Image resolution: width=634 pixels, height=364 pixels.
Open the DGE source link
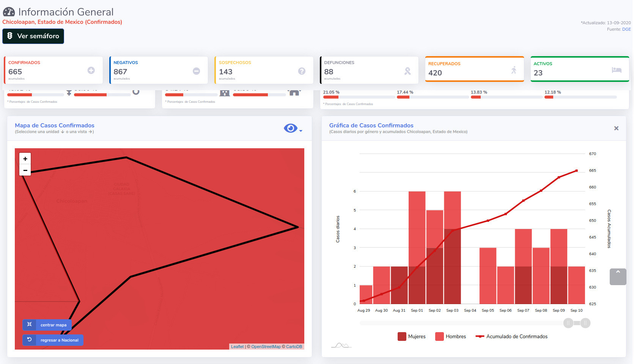[x=626, y=29]
